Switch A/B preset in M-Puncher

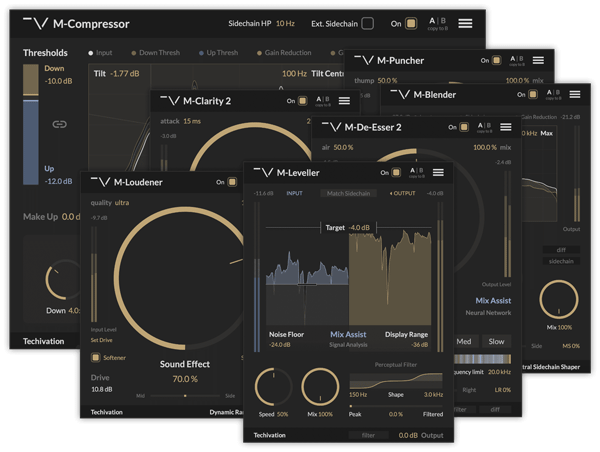[517, 60]
